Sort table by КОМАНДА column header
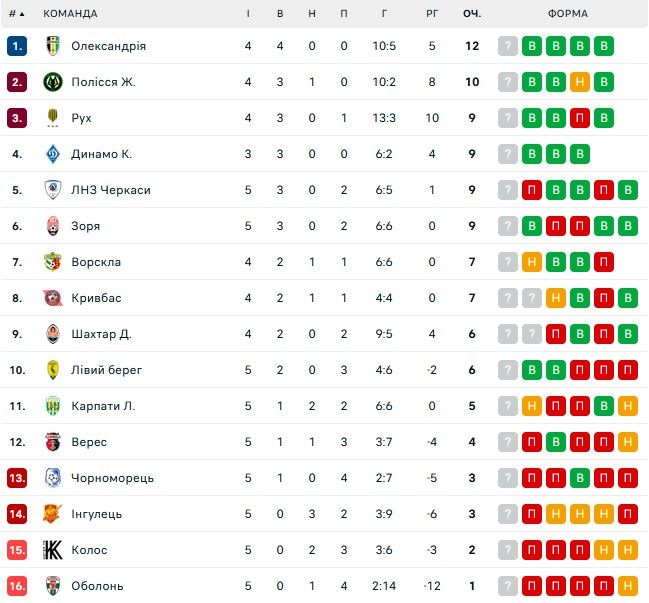Image resolution: width=649 pixels, height=603 pixels. (x=70, y=14)
